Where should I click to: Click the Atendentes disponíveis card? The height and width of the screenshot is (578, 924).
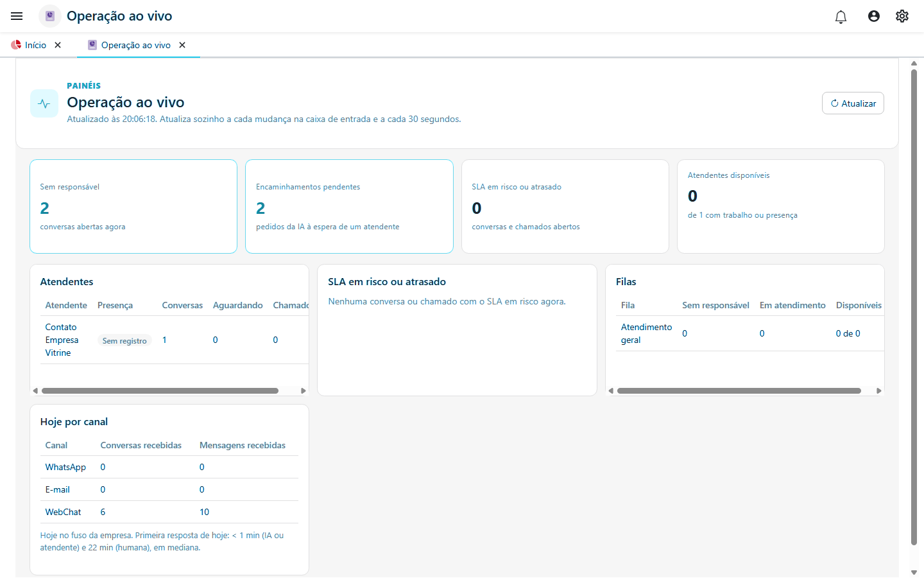click(781, 206)
